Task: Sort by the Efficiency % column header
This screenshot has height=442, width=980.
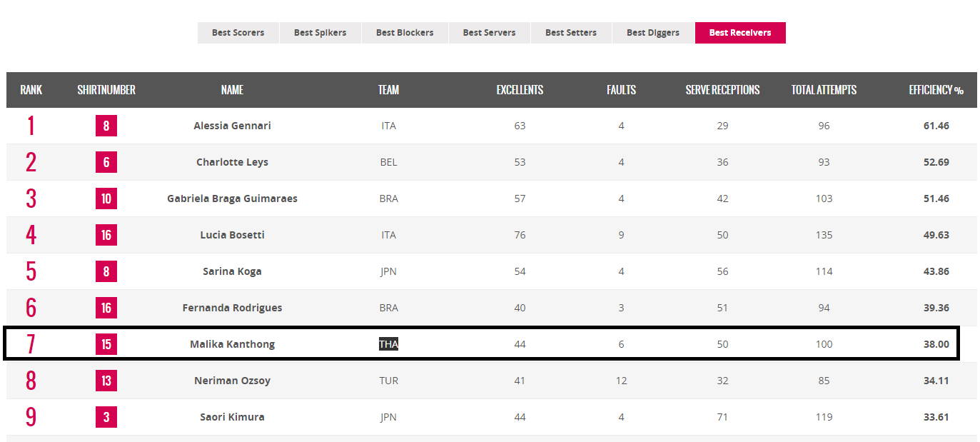Action: tap(936, 90)
